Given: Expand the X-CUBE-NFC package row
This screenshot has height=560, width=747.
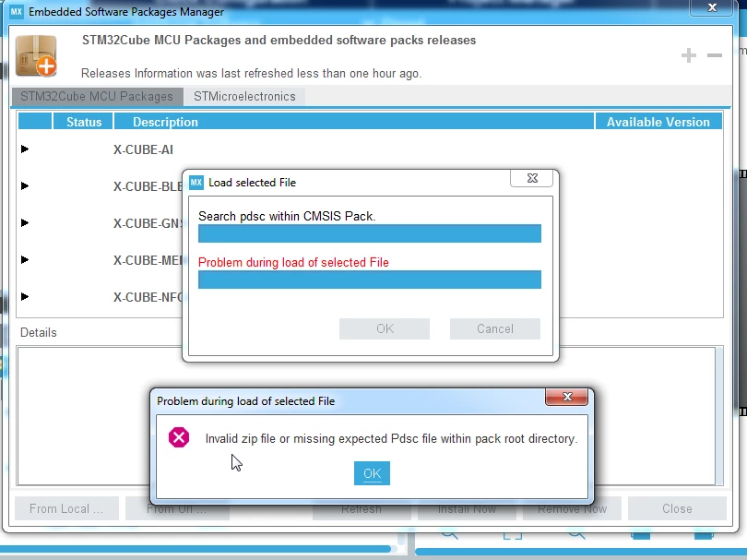Looking at the screenshot, I should point(25,296).
